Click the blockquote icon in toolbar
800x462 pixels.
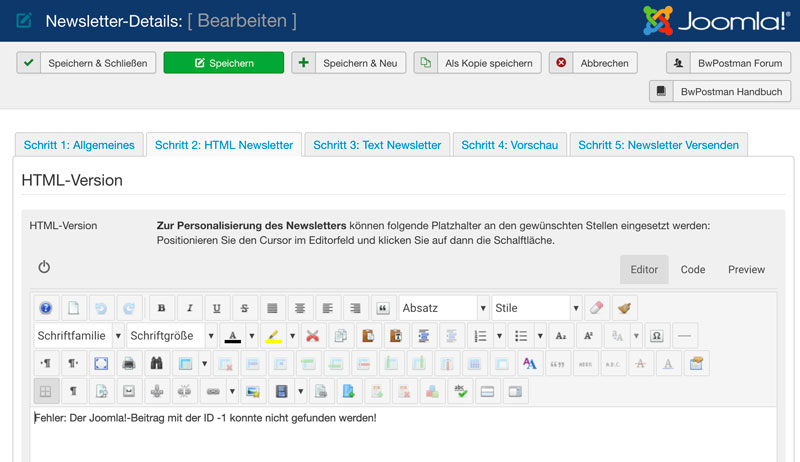click(382, 308)
